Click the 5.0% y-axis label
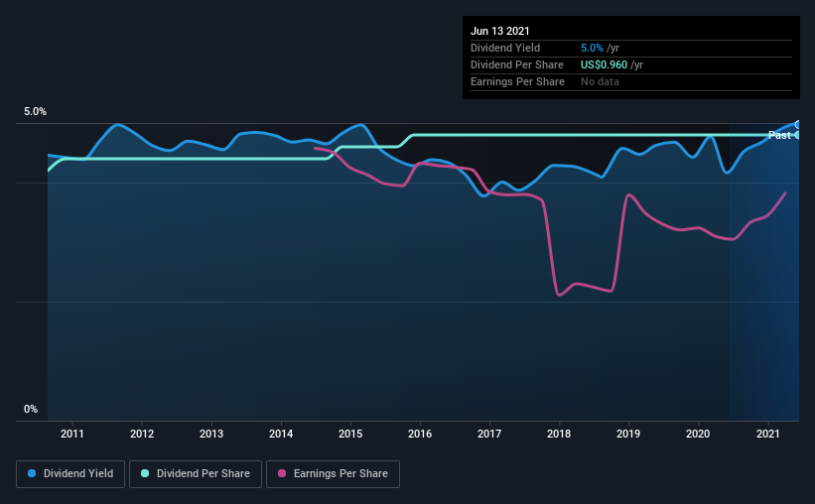Image resolution: width=815 pixels, height=504 pixels. click(36, 112)
